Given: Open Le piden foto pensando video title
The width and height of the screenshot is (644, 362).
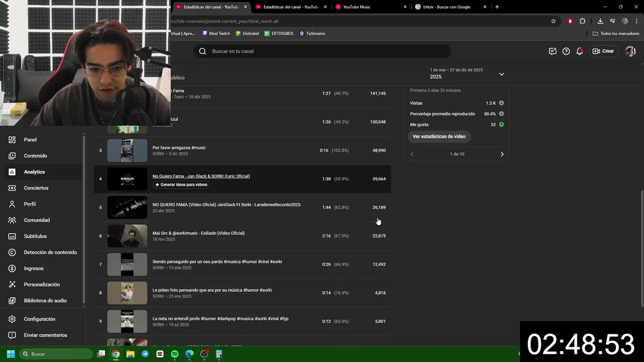Looking at the screenshot, I should click(212, 290).
